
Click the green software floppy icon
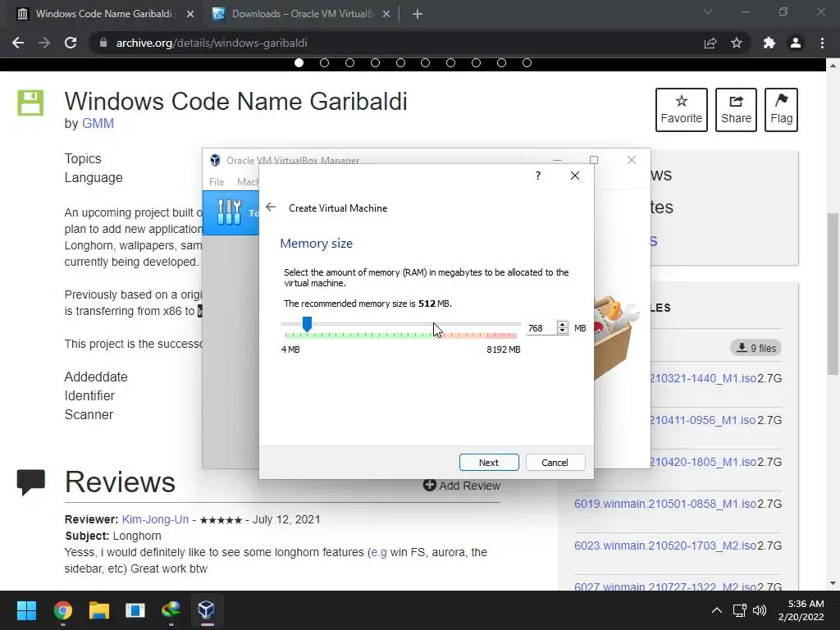point(30,103)
